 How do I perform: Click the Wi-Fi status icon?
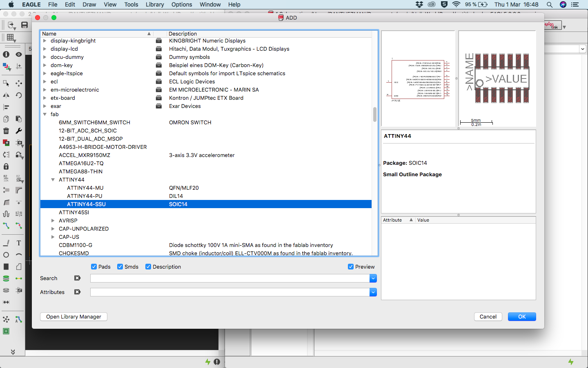coord(456,4)
